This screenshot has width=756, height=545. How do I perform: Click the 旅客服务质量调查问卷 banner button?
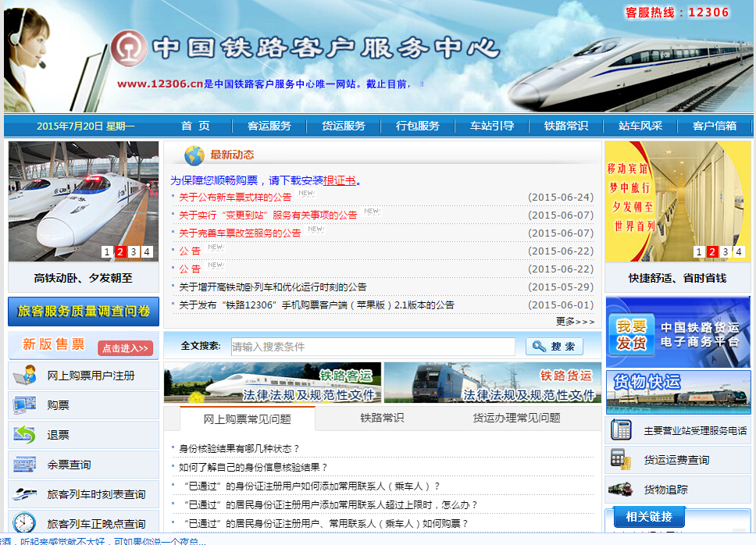point(84,312)
